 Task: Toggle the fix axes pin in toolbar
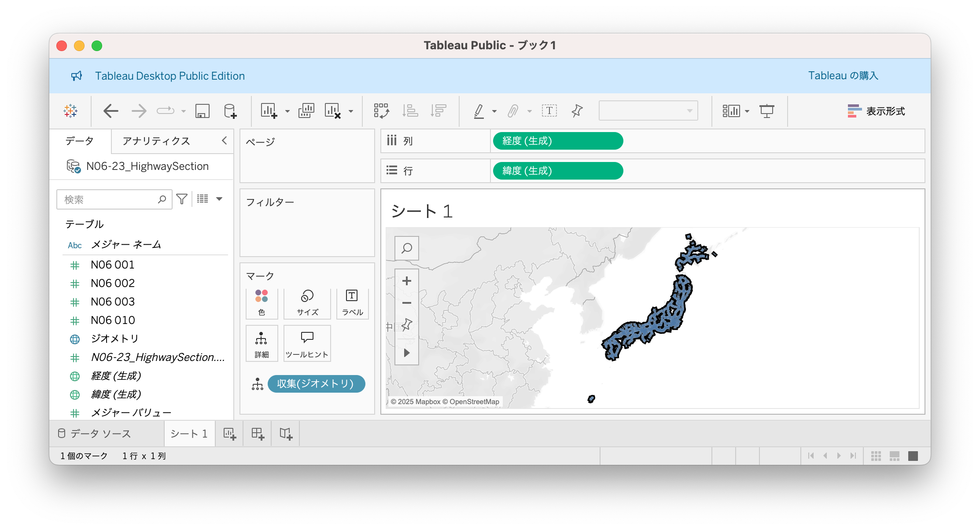point(577,111)
